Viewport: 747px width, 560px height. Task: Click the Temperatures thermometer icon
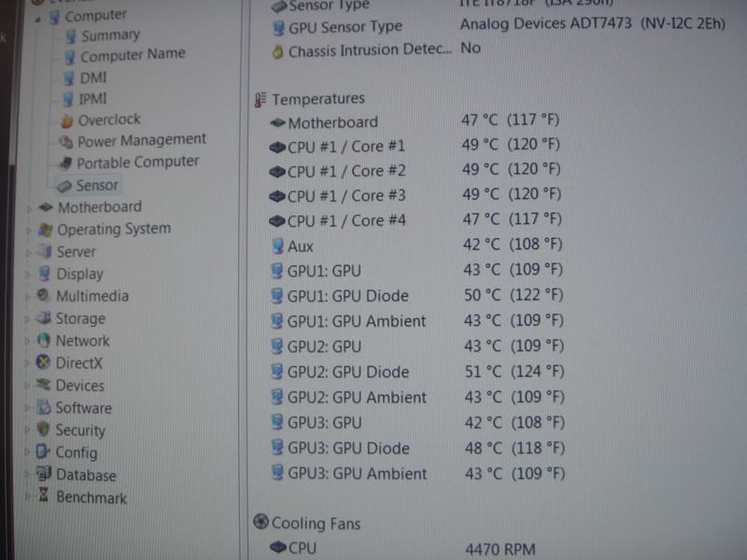click(x=261, y=99)
